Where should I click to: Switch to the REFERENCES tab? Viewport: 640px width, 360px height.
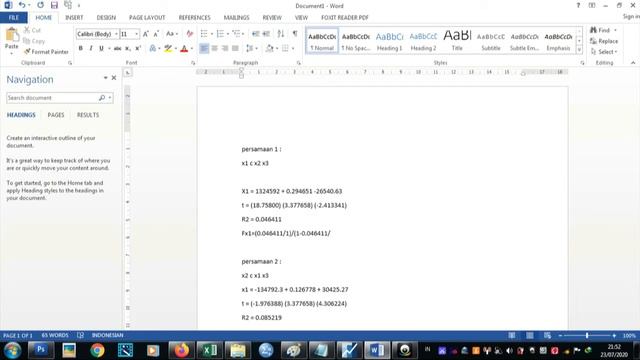tap(194, 18)
